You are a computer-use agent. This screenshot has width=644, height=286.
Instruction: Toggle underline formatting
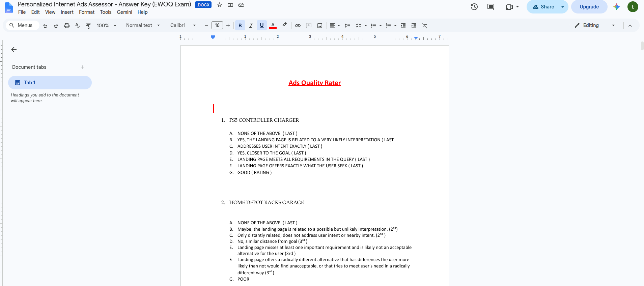tap(262, 26)
